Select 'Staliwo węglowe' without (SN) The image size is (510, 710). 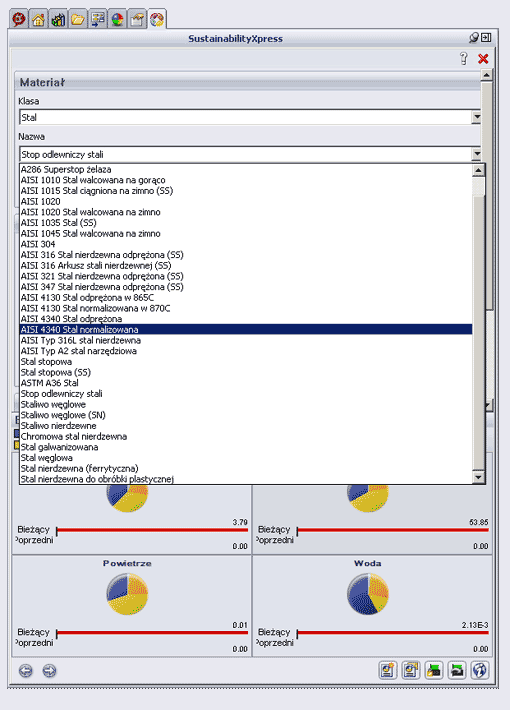(x=246, y=404)
